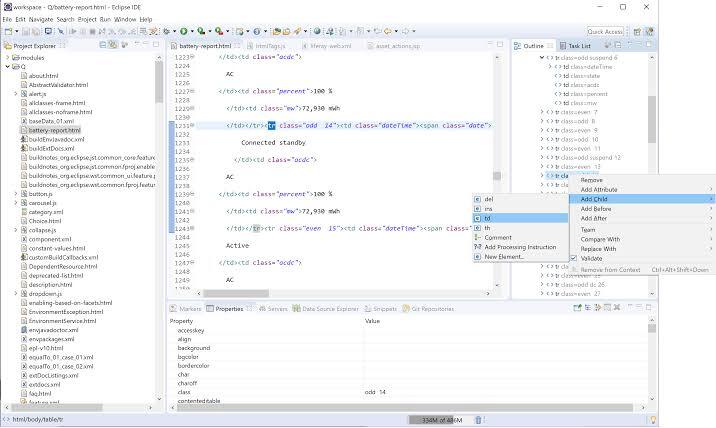Click the Save All toolbar icon

point(36,32)
